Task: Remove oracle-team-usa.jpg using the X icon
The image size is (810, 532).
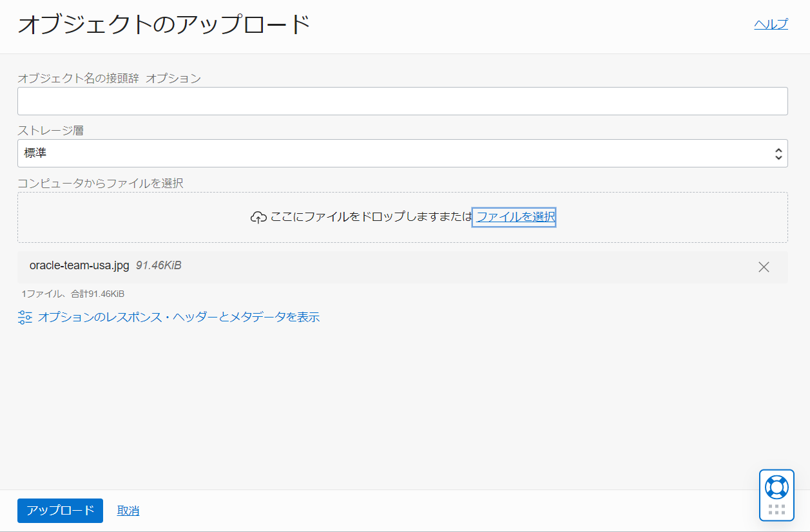Action: point(764,267)
